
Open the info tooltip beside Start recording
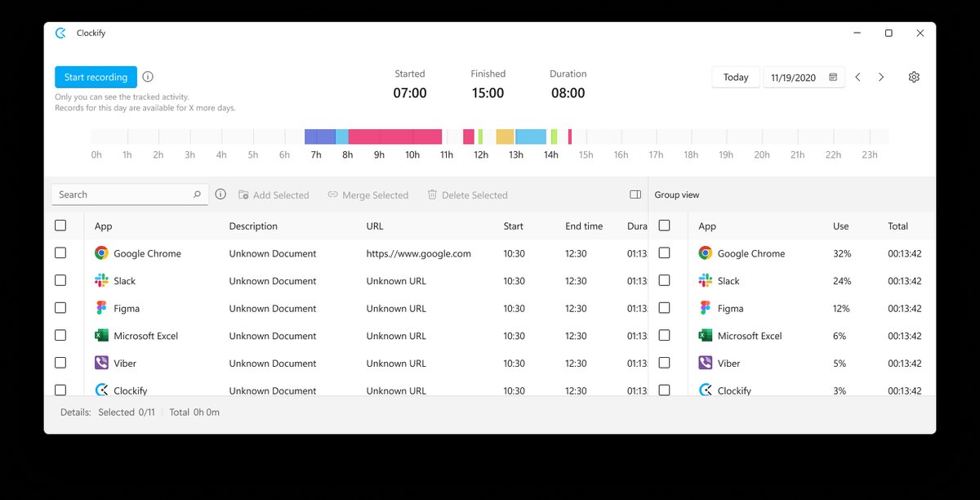[x=148, y=77]
